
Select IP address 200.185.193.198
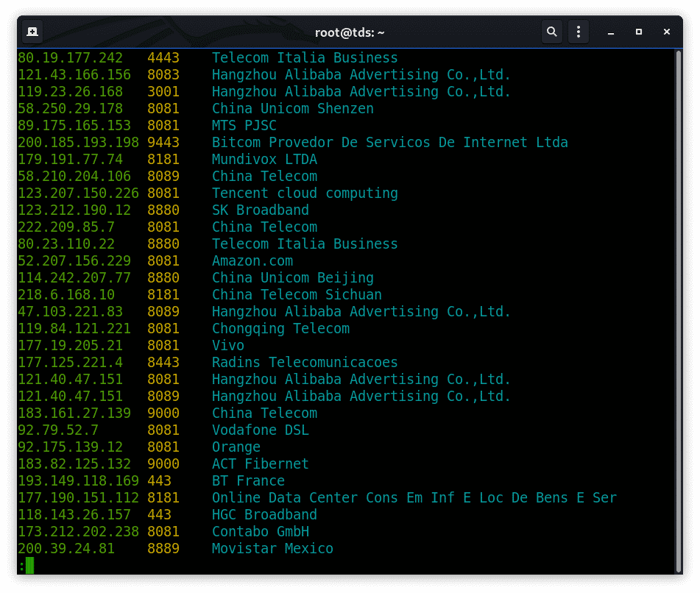78,143
